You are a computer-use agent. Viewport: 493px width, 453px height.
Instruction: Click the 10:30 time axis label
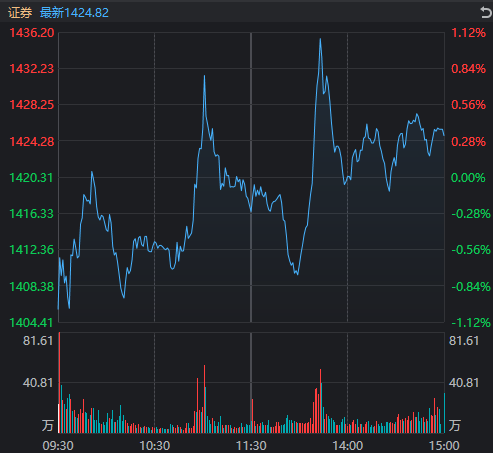pyautogui.click(x=155, y=445)
